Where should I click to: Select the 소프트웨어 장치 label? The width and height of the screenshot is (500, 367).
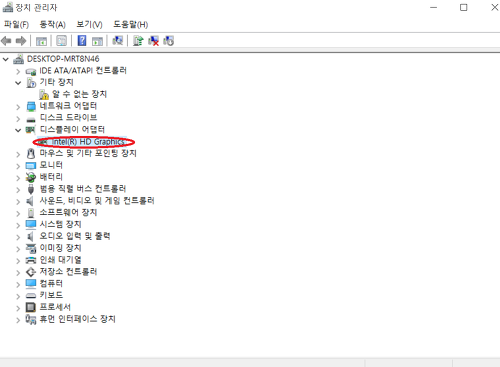[x=68, y=213]
